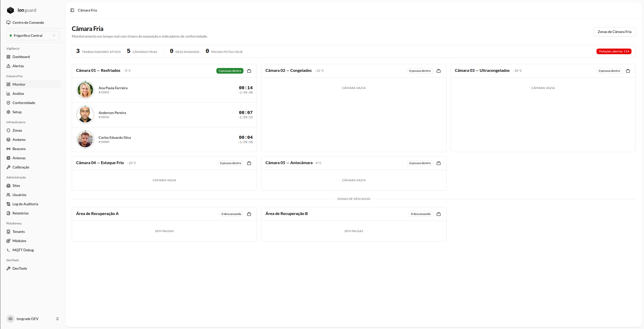Image resolution: width=644 pixels, height=329 pixels.
Task: Open calendar icon for Área de Recuperação A
Action: [x=249, y=214]
